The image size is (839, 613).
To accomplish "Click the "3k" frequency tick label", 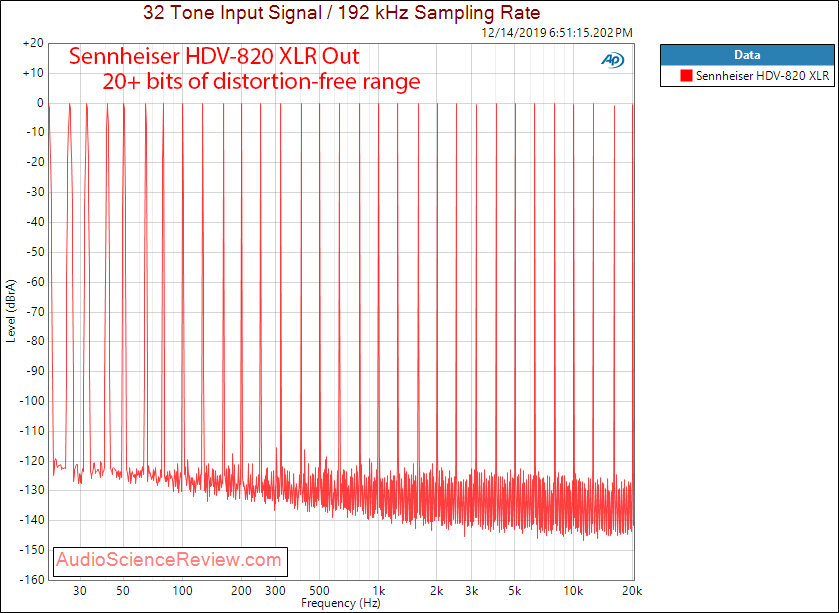I will point(471,591).
